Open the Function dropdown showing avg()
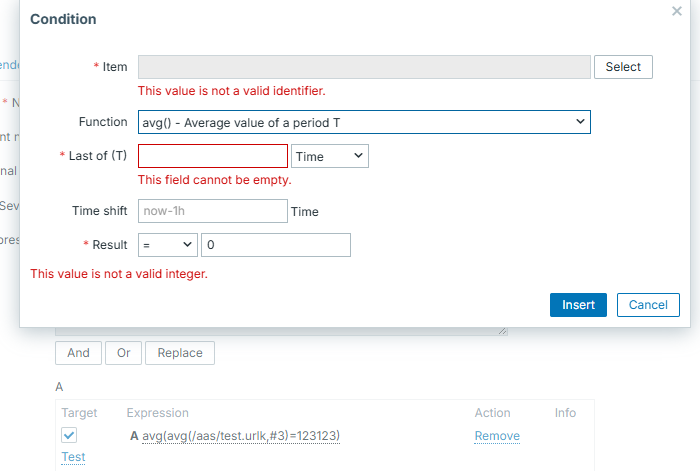This screenshot has width=700, height=471. coord(364,122)
